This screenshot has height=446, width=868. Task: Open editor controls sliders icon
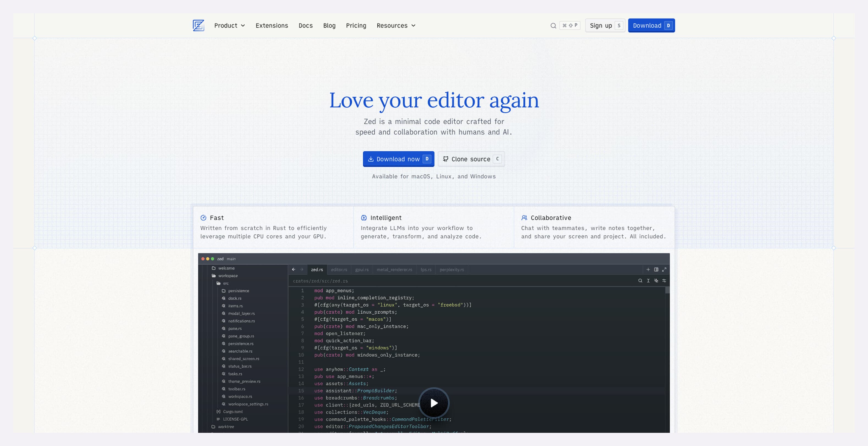664,281
